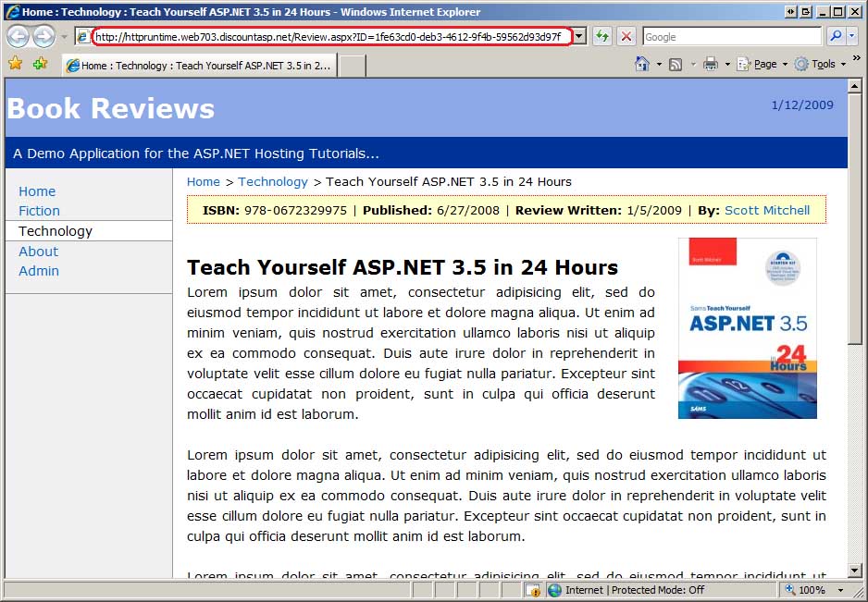The width and height of the screenshot is (868, 602).
Task: Click the Internet Explorer title bar icon
Action: click(x=12, y=12)
